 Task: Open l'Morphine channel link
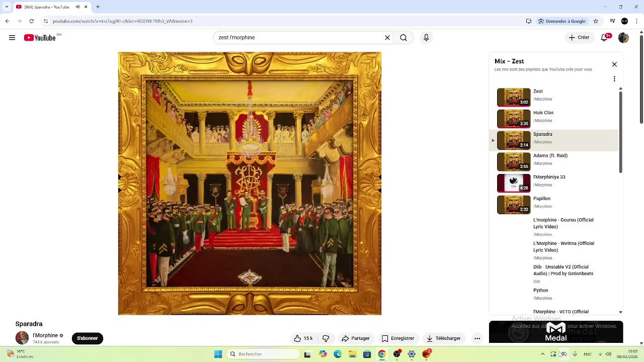pyautogui.click(x=45, y=335)
